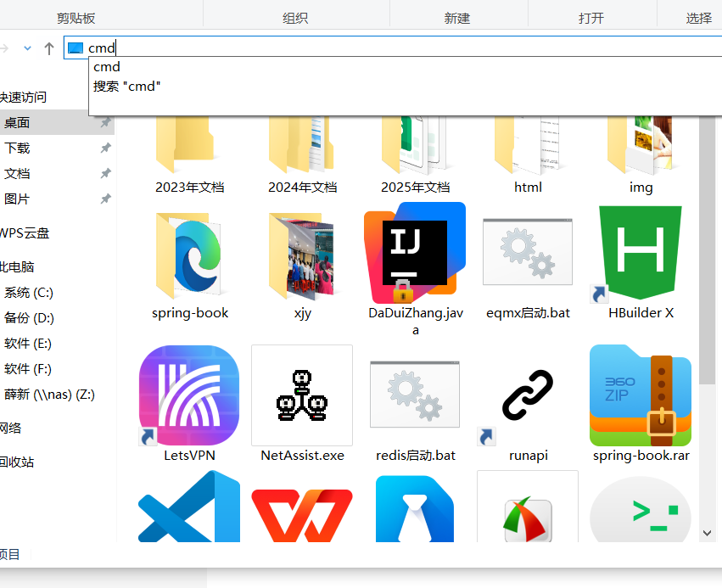Select the blue tie application icon
Screen dimensions: 722x588
coord(415,509)
